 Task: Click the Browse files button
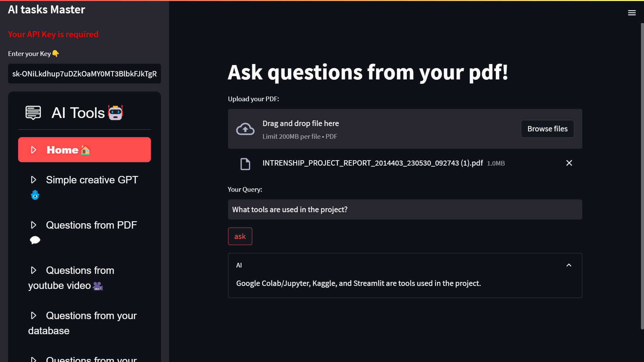pos(547,129)
